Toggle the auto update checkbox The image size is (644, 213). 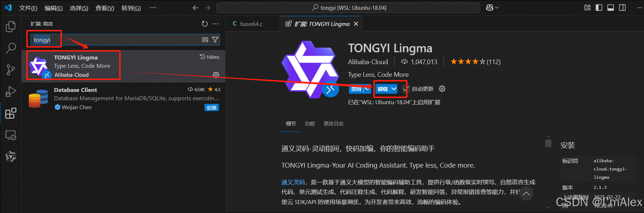tap(406, 89)
